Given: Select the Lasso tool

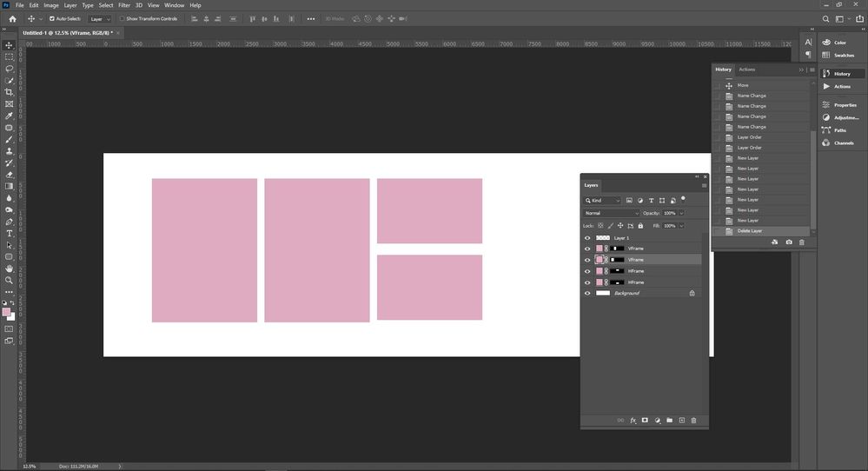Looking at the screenshot, I should tap(9, 69).
